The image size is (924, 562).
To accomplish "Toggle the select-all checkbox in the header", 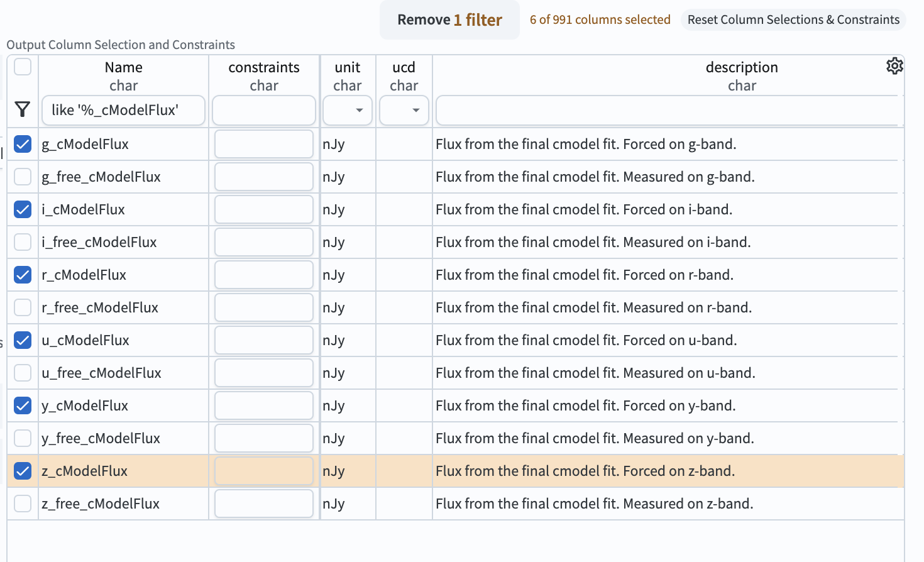I will [x=22, y=67].
